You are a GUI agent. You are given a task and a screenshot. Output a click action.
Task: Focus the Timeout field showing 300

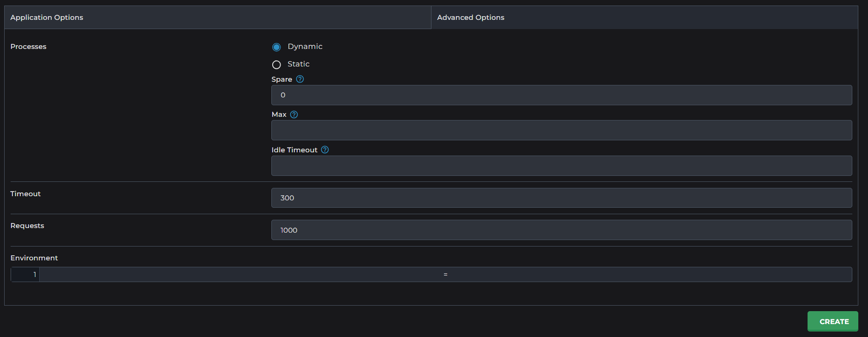(561, 198)
